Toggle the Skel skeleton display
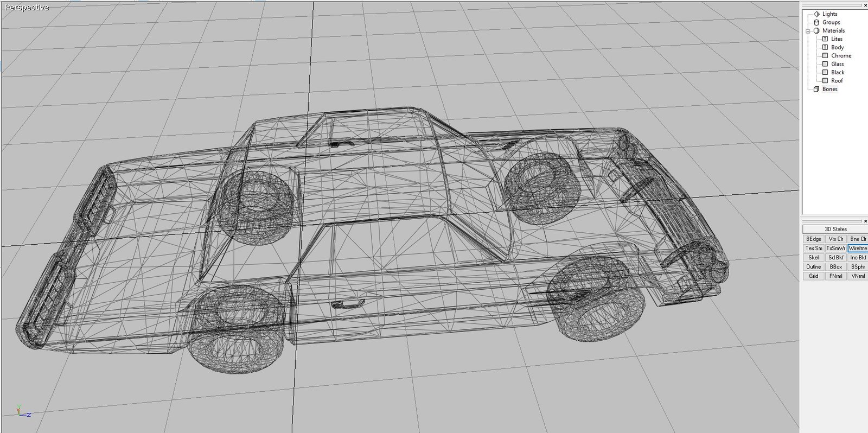Screen dimensions: 868x433 tap(813, 257)
